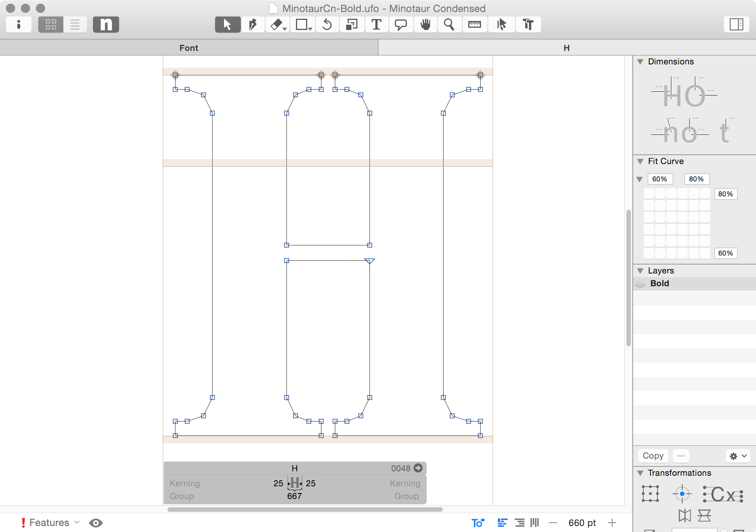Viewport: 756px width, 532px height.
Task: Click the transformation origin point icon
Action: tap(682, 494)
